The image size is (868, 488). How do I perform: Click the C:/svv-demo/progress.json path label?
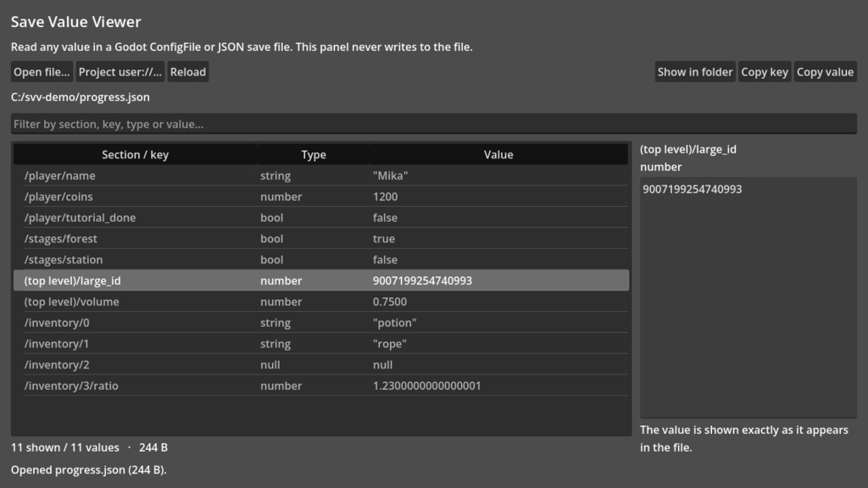81,97
